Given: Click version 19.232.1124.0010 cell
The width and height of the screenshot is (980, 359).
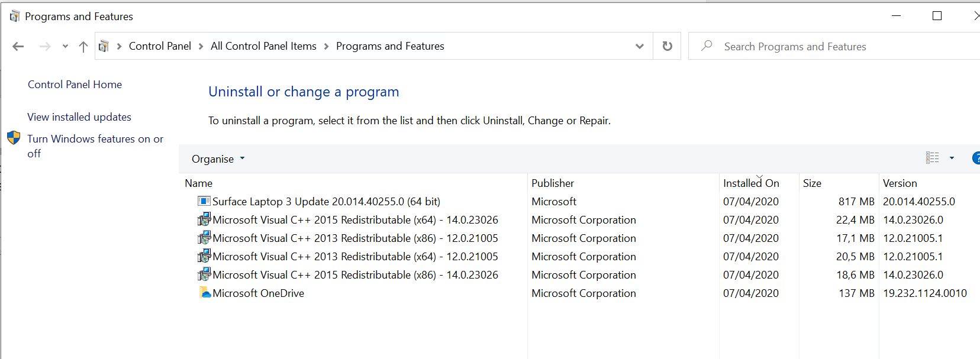Looking at the screenshot, I should (x=925, y=293).
